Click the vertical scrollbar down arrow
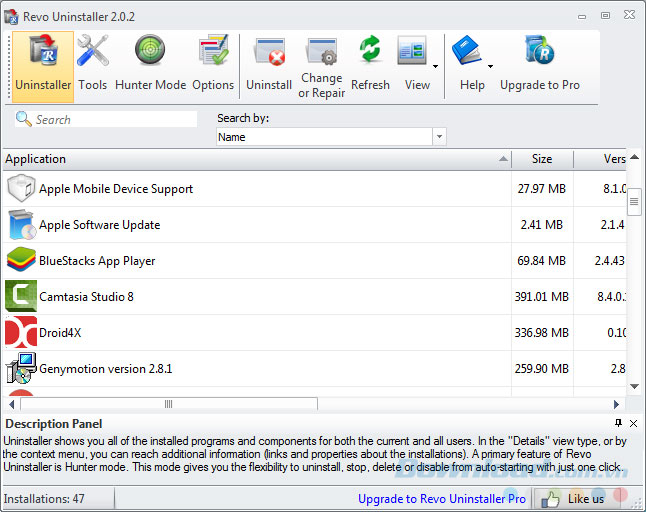The height and width of the screenshot is (512, 646). pyautogui.click(x=634, y=386)
